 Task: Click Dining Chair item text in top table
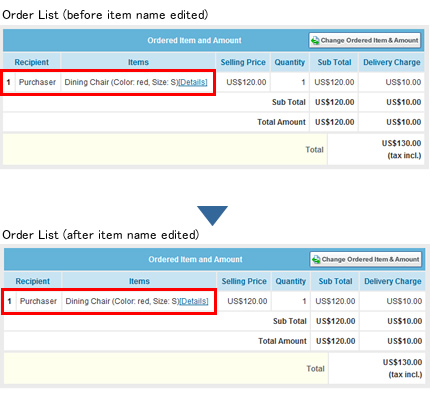click(121, 82)
